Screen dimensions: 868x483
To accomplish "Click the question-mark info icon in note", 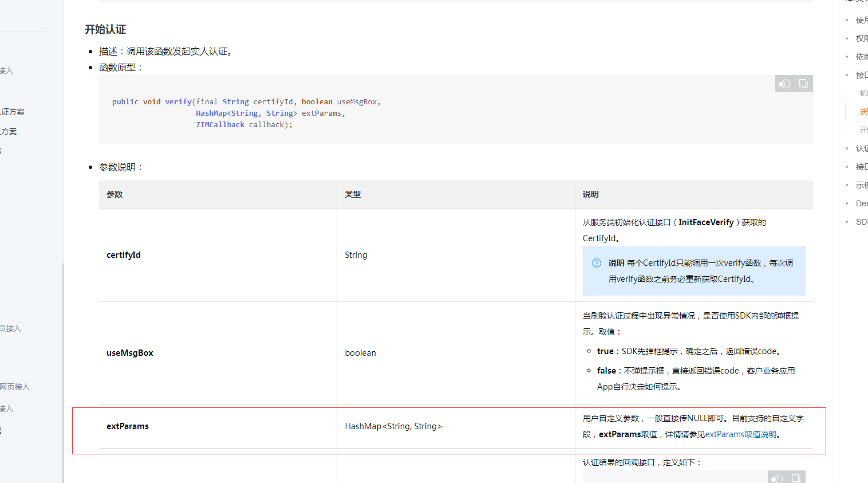I will (597, 263).
